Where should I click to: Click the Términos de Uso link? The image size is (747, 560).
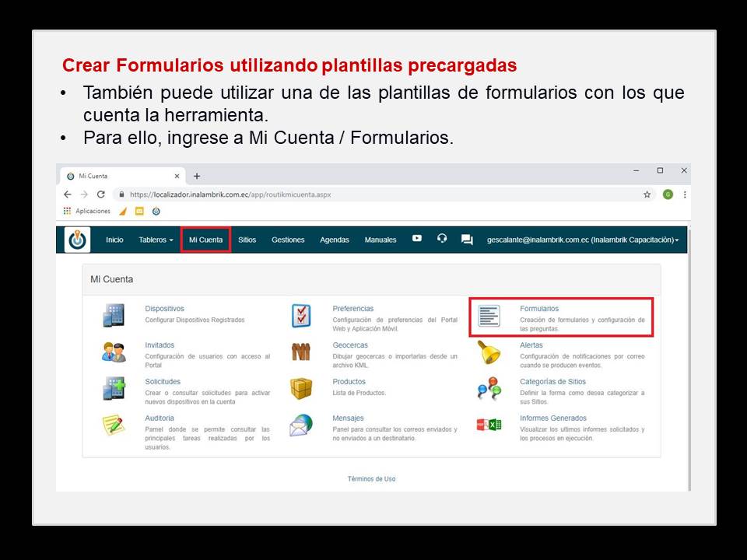pos(372,478)
